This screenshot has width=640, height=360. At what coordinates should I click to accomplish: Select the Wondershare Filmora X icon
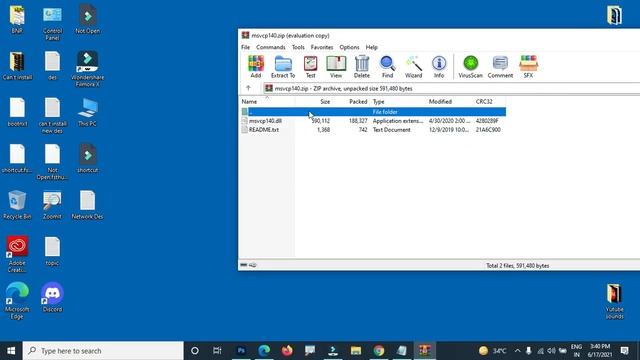point(87,69)
